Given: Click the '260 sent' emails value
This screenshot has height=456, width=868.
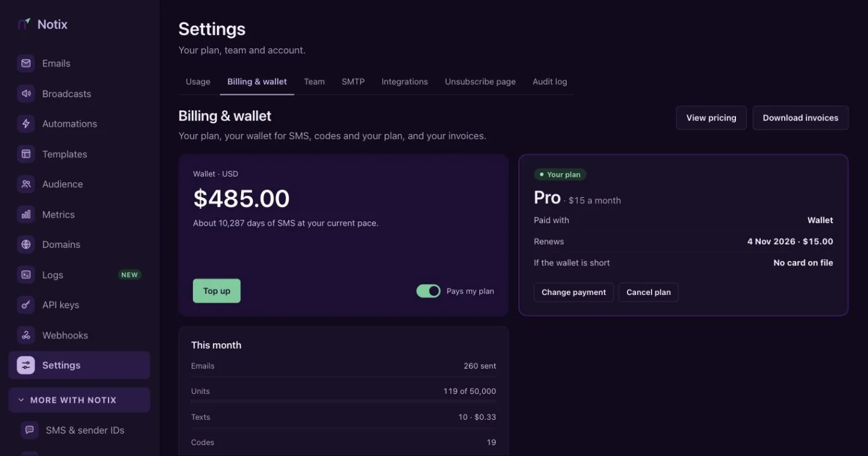Looking at the screenshot, I should (480, 366).
